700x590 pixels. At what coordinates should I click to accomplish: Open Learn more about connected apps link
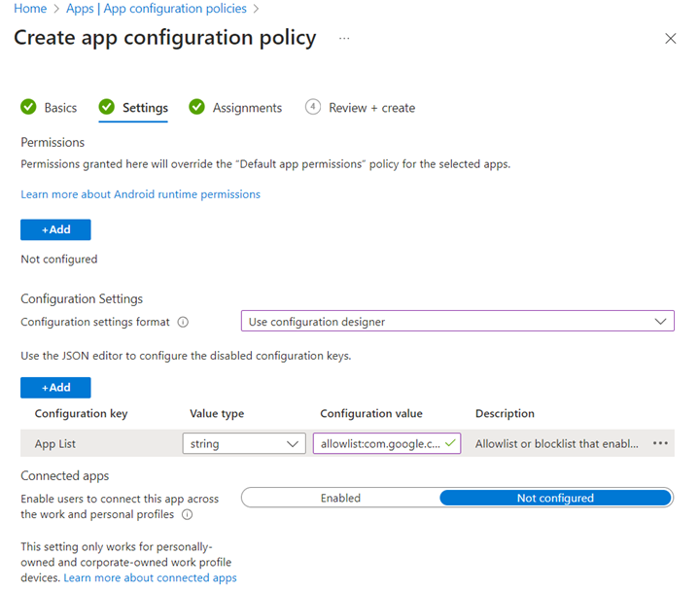[150, 577]
